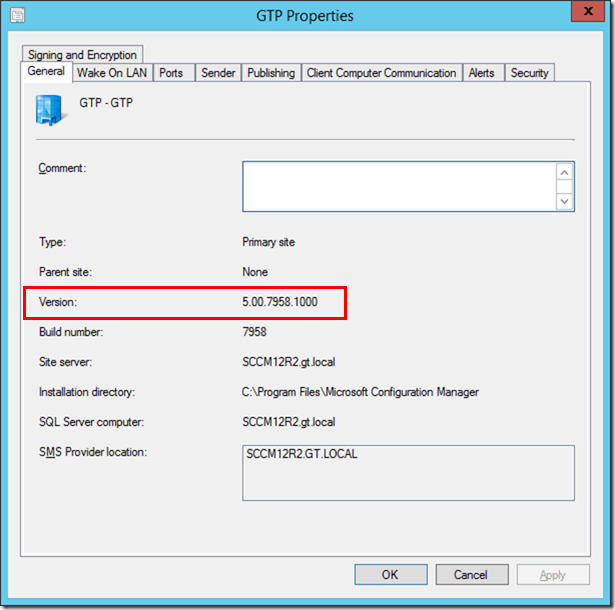Image resolution: width=615 pixels, height=610 pixels.
Task: Select the General tab
Action: 47,72
